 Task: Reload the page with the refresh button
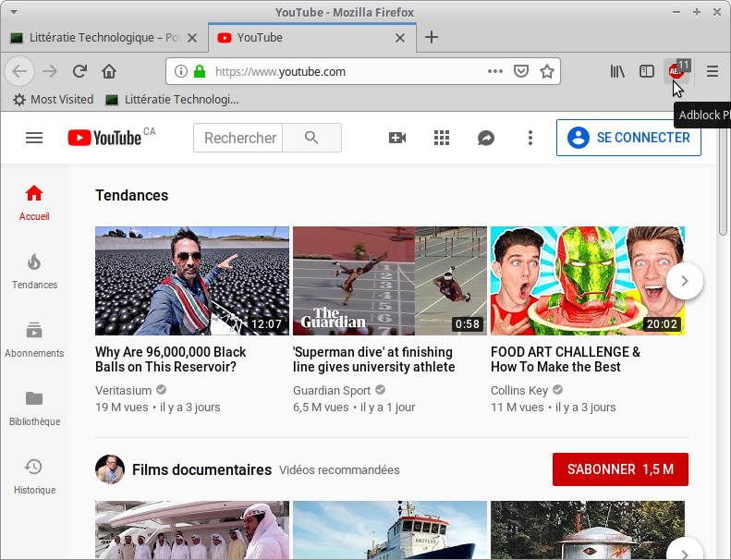[x=80, y=71]
